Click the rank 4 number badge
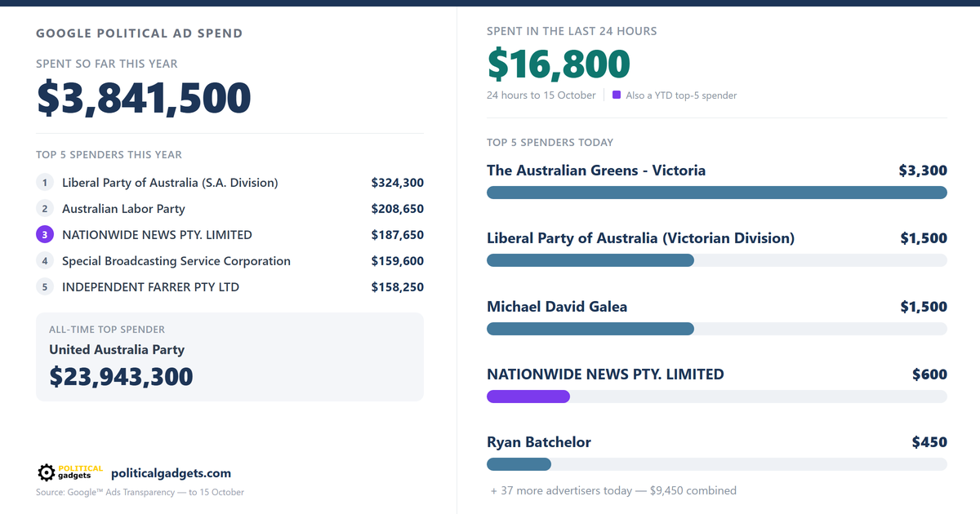The height and width of the screenshot is (514, 980). (x=44, y=261)
